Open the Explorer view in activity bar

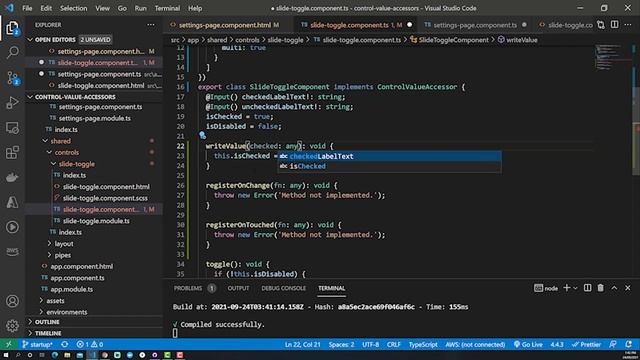[x=12, y=28]
